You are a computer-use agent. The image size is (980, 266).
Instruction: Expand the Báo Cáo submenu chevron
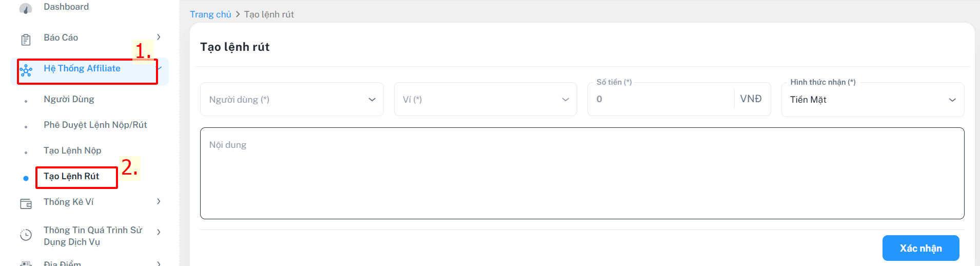coord(159,37)
